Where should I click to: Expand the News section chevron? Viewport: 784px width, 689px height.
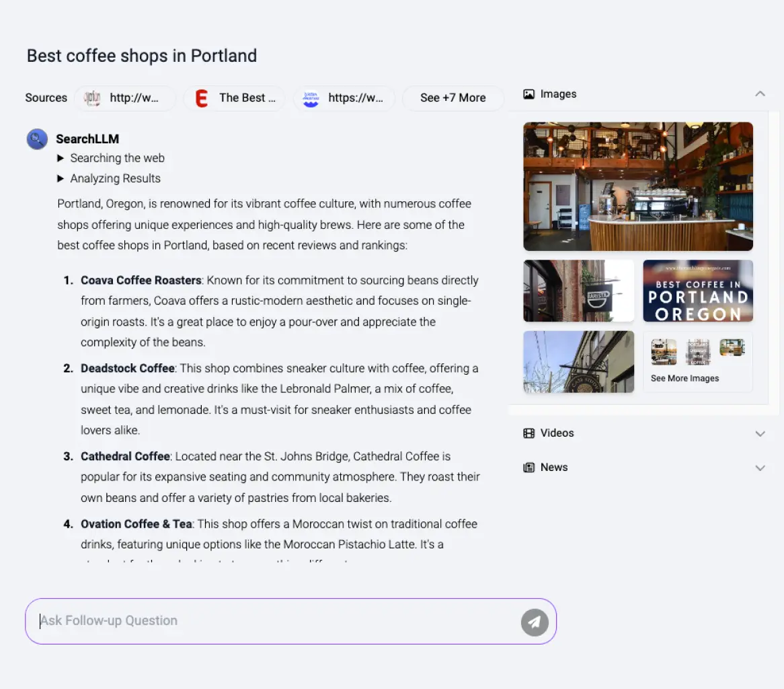[760, 468]
